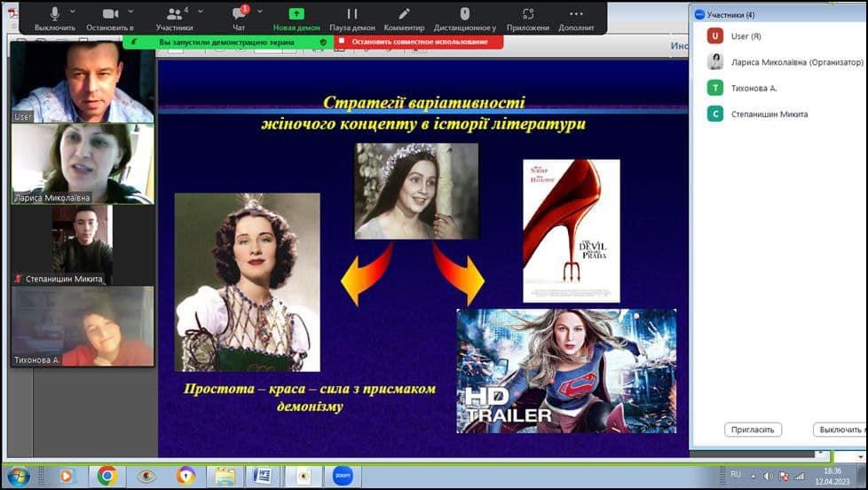Pause the screen share demonstration
The image size is (868, 490).
pyautogui.click(x=352, y=14)
